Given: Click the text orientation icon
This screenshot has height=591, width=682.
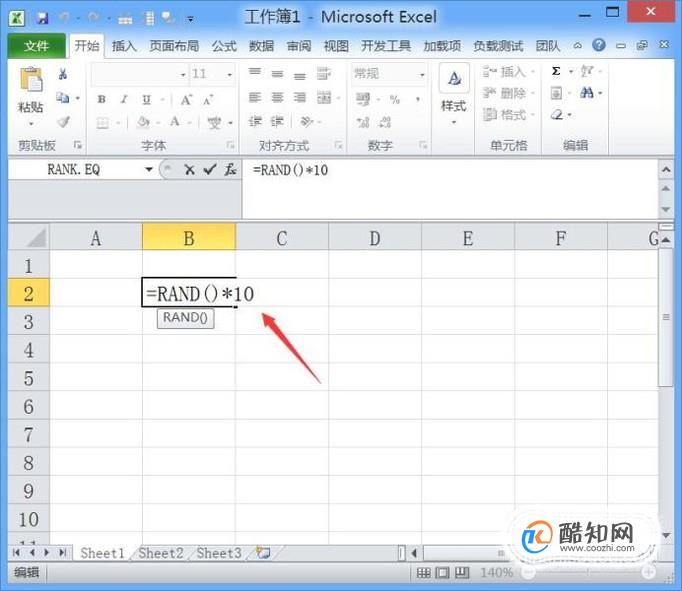Looking at the screenshot, I should [306, 121].
